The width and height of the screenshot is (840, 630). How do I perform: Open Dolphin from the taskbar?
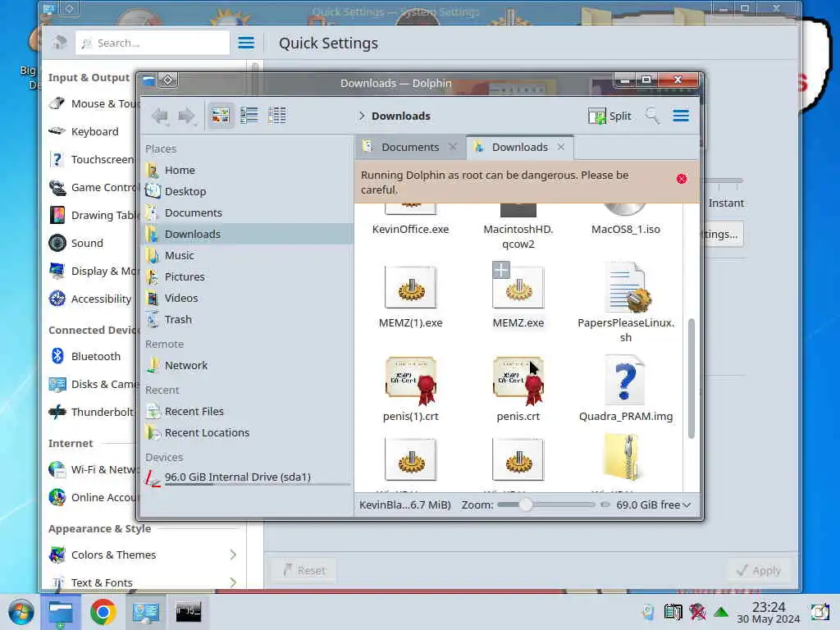[x=61, y=612]
